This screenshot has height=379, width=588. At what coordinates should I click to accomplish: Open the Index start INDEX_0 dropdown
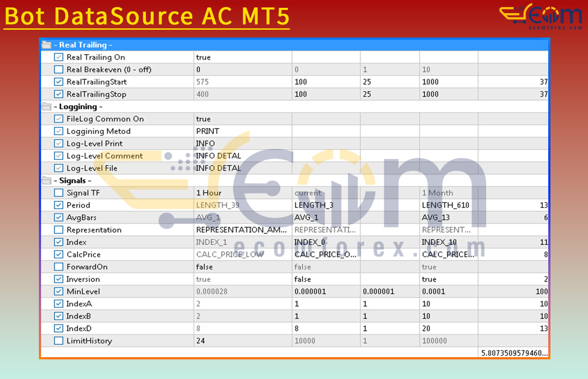click(x=326, y=242)
